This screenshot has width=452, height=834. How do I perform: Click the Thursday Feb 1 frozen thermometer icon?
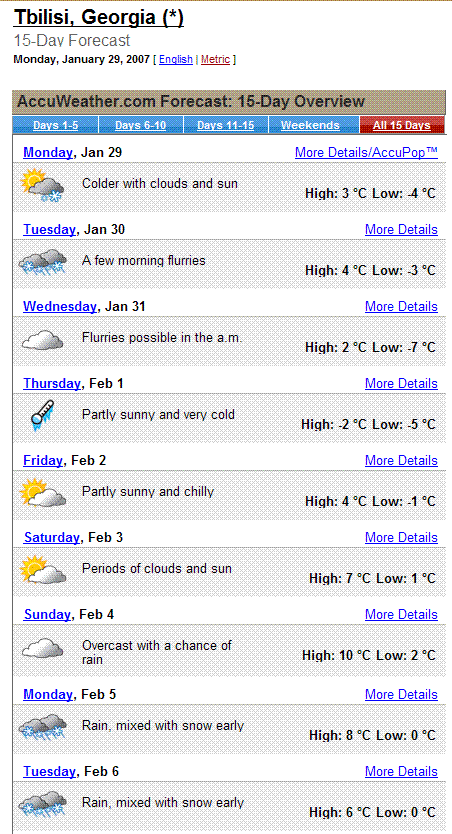tap(43, 415)
